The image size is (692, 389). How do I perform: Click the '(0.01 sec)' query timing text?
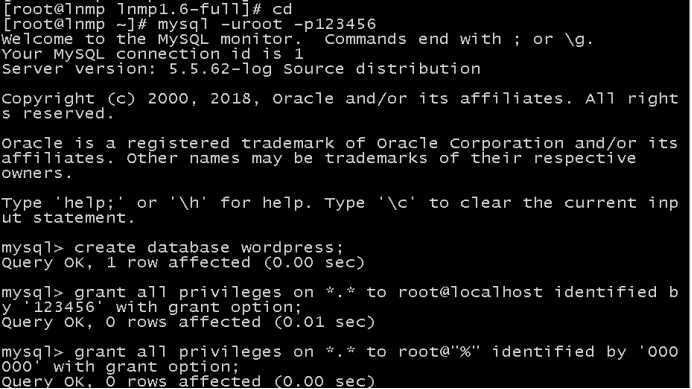pos(324,322)
